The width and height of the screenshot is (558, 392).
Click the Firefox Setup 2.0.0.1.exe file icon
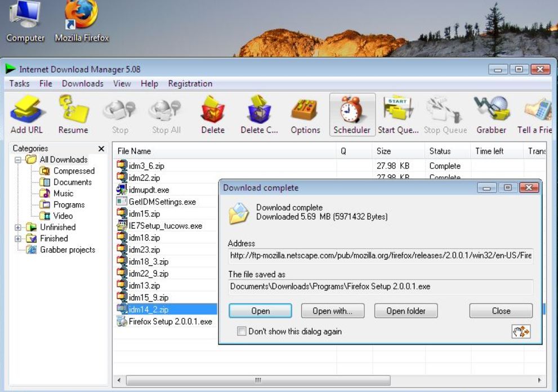point(122,321)
